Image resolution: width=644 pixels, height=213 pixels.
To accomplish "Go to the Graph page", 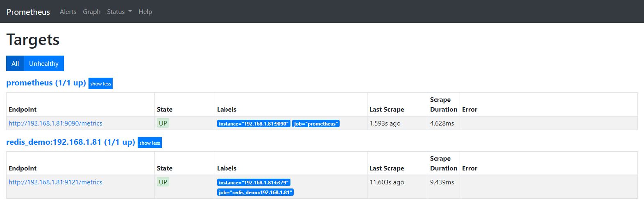I will click(x=91, y=12).
